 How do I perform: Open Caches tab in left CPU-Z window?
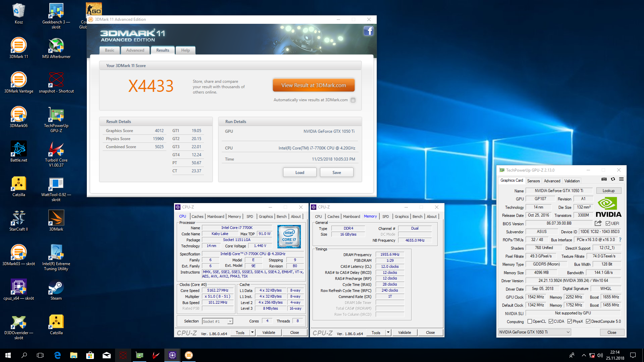tap(197, 217)
